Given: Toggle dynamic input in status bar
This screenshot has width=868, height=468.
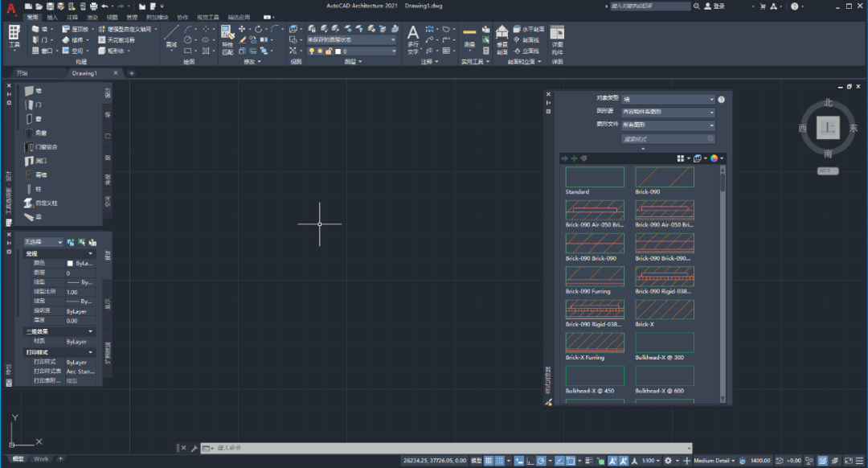Looking at the screenshot, I should tap(518, 461).
